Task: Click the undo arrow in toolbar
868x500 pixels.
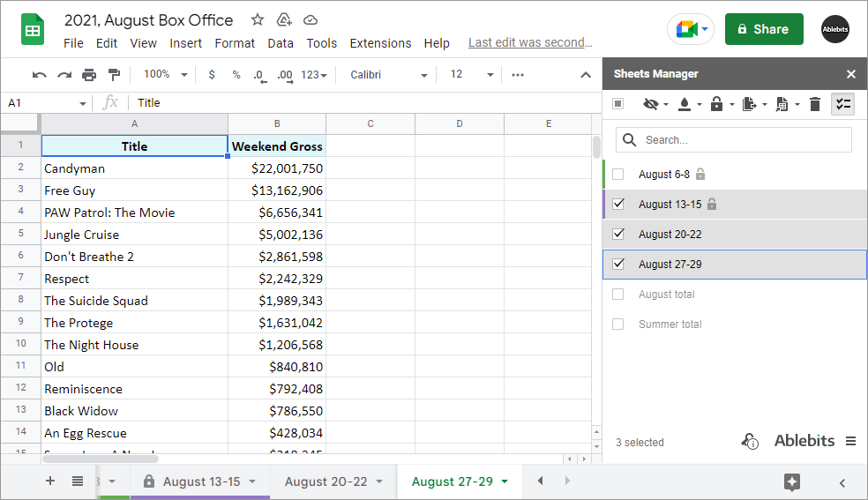Action: click(x=39, y=75)
